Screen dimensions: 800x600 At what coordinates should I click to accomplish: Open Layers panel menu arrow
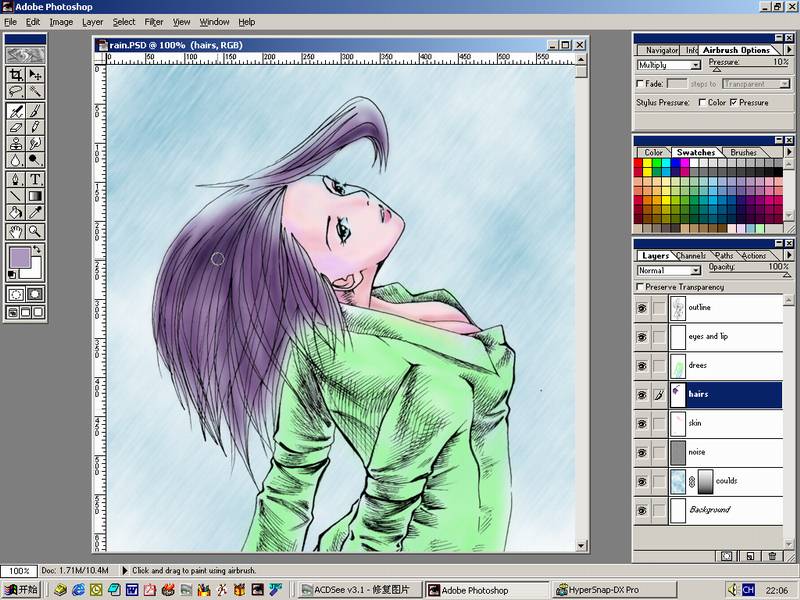[x=789, y=255]
